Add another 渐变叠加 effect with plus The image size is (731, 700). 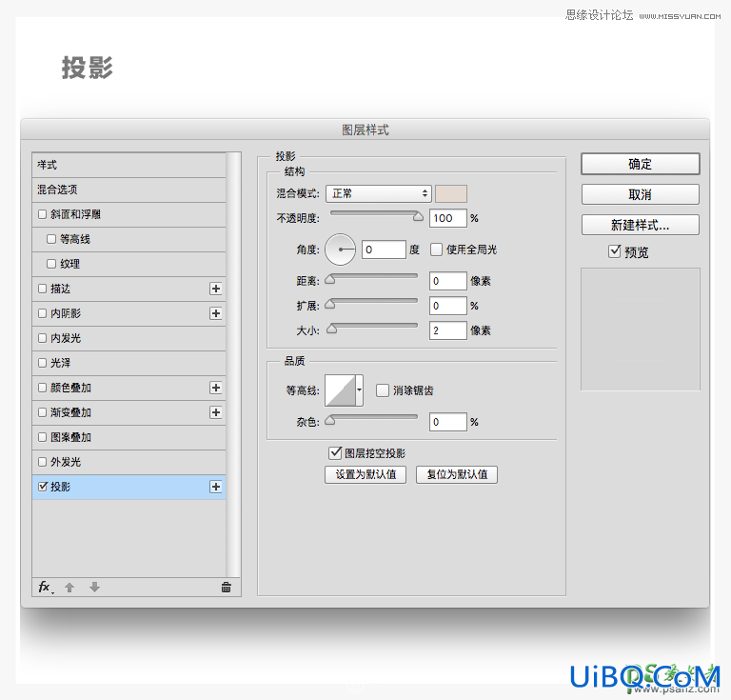point(215,412)
